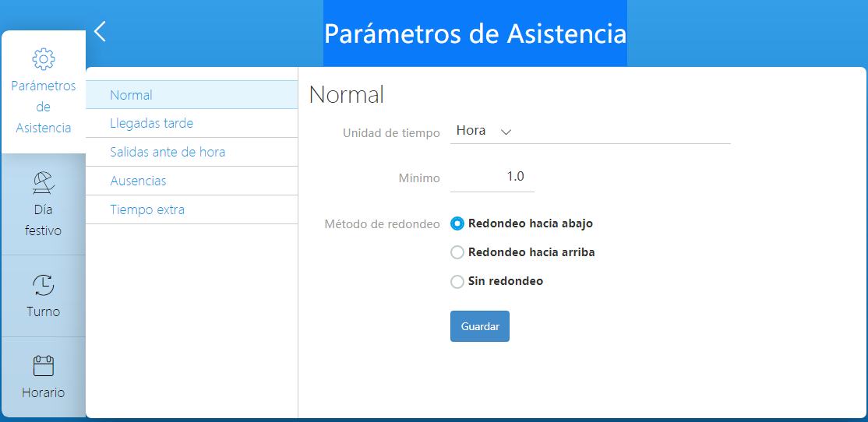Open the Salidas ante de hora section
Viewport: 868px width, 422px height.
(x=192, y=152)
